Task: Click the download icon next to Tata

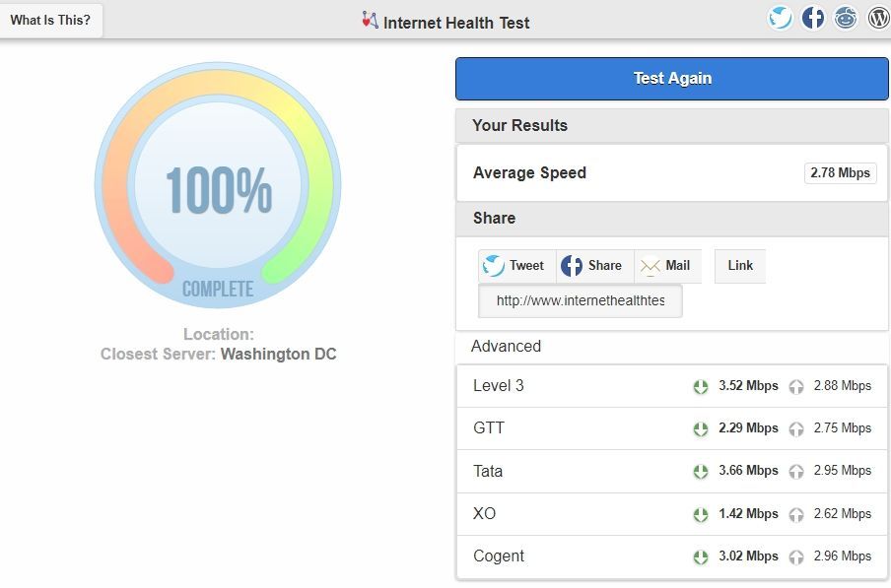Action: coord(699,471)
